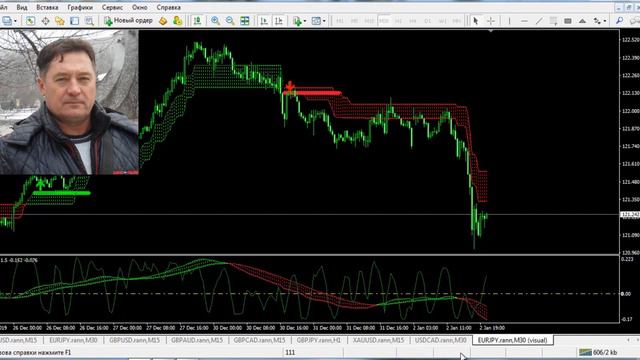
Task: Switch to H4 timeframe
Action: coord(413,21)
